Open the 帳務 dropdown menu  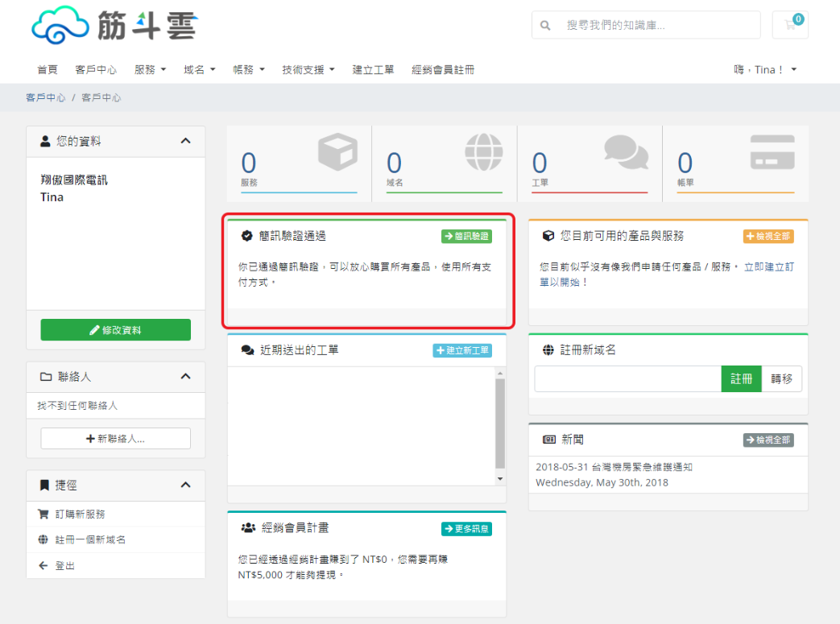[x=248, y=69]
